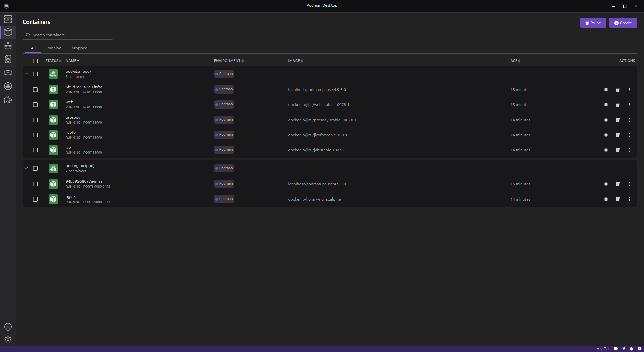Open the Dashboard sidebar icon
Image resolution: width=644 pixels, height=352 pixels.
[8, 19]
